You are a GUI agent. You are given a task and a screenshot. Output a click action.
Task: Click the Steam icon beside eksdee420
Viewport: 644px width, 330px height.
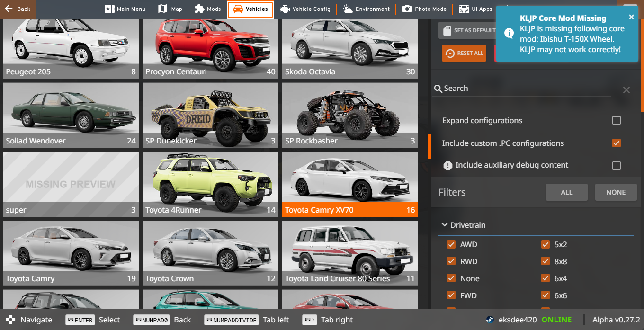coord(490,320)
